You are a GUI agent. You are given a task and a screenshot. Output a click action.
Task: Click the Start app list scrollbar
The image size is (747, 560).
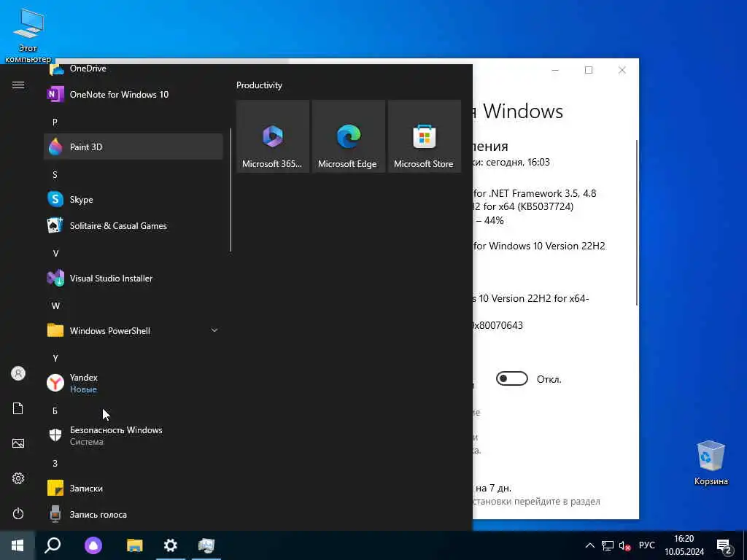(x=231, y=190)
